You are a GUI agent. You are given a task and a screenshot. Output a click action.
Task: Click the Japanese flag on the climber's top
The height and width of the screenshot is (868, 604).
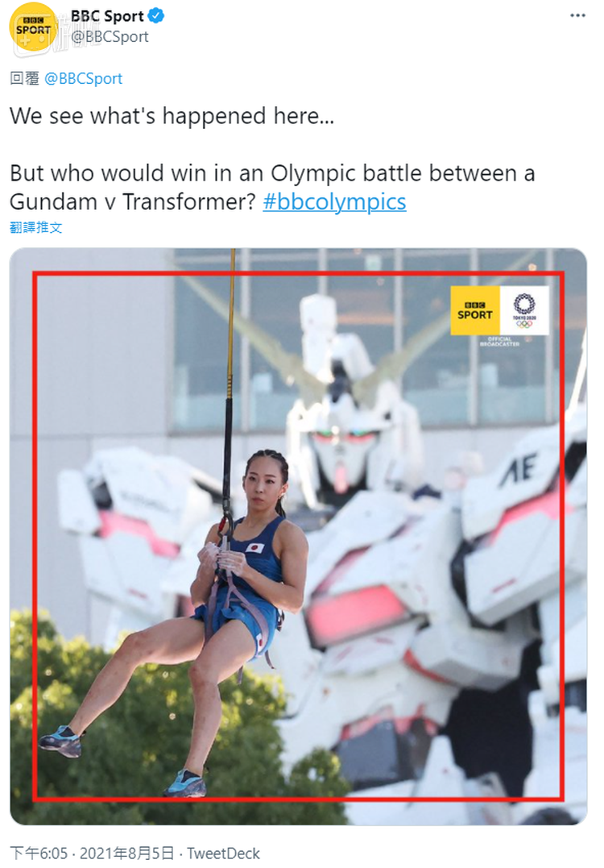(x=255, y=547)
